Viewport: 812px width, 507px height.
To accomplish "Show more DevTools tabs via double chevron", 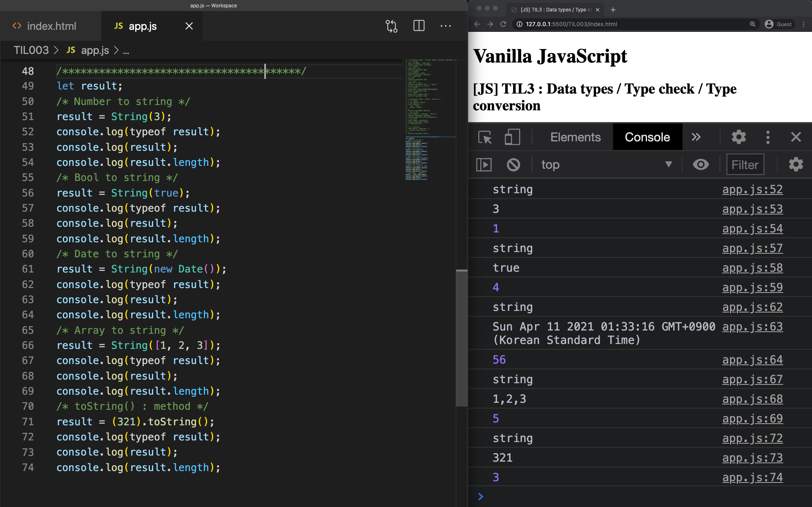I will pos(696,137).
